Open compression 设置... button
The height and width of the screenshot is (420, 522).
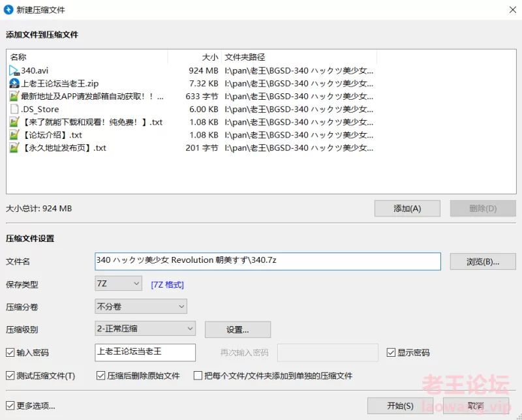pyautogui.click(x=238, y=329)
